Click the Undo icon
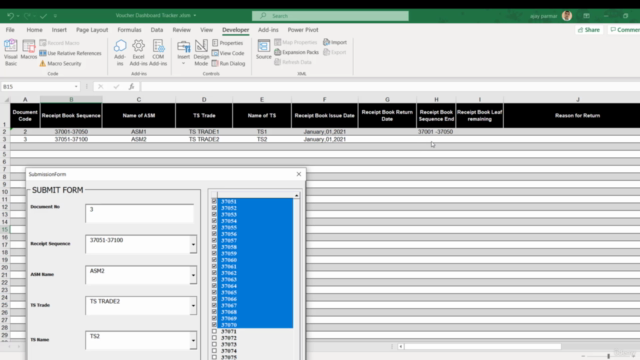Viewport: 640px width, 360px height. (11, 16)
